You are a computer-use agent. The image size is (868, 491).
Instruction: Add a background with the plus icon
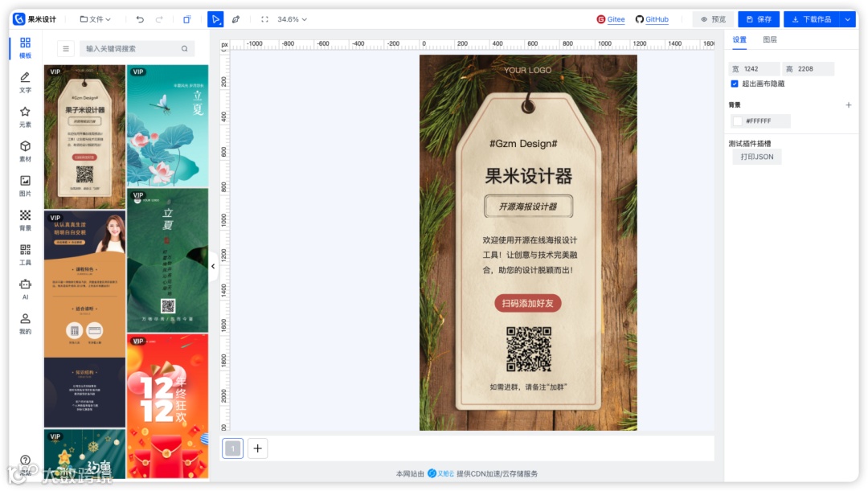pyautogui.click(x=848, y=104)
